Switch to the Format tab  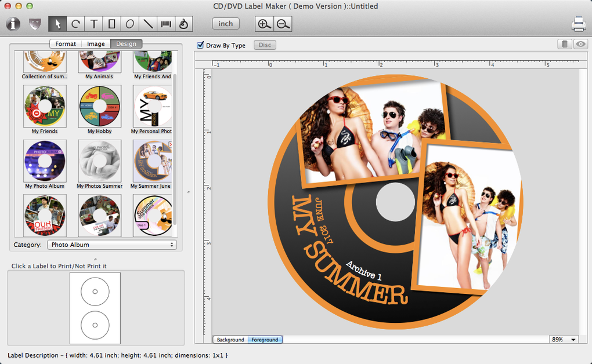click(x=66, y=44)
